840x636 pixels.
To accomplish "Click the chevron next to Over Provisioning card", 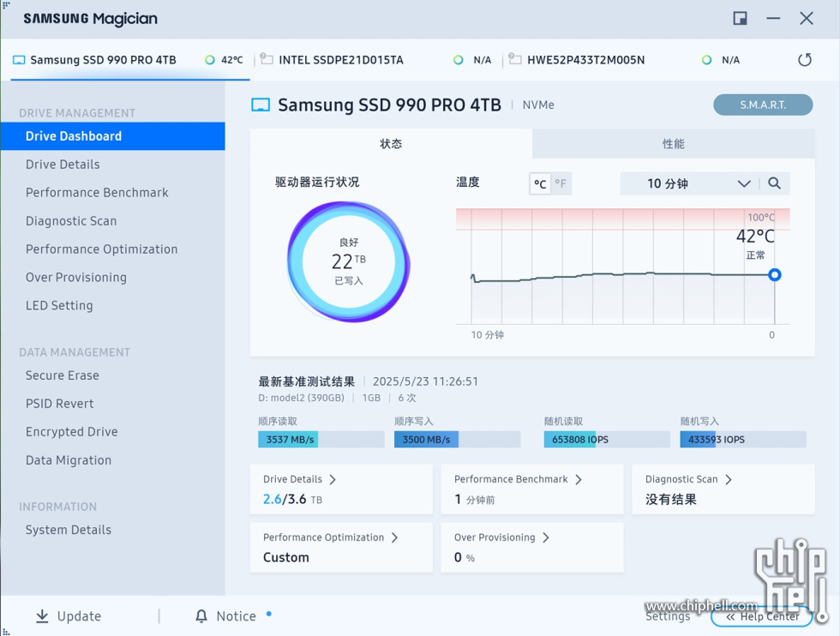I will click(546, 537).
